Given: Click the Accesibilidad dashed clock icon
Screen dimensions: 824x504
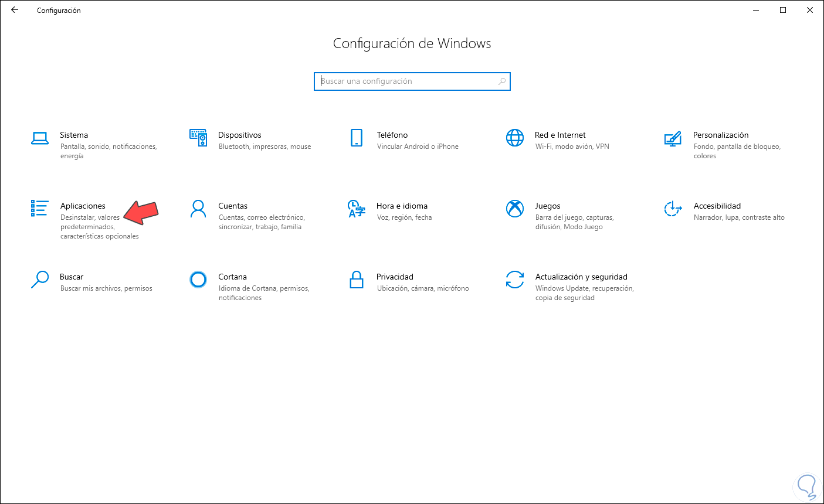Looking at the screenshot, I should (x=673, y=209).
